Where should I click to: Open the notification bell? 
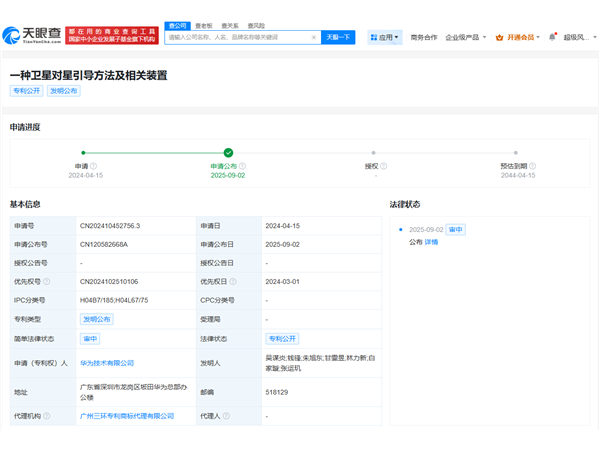pyautogui.click(x=552, y=37)
